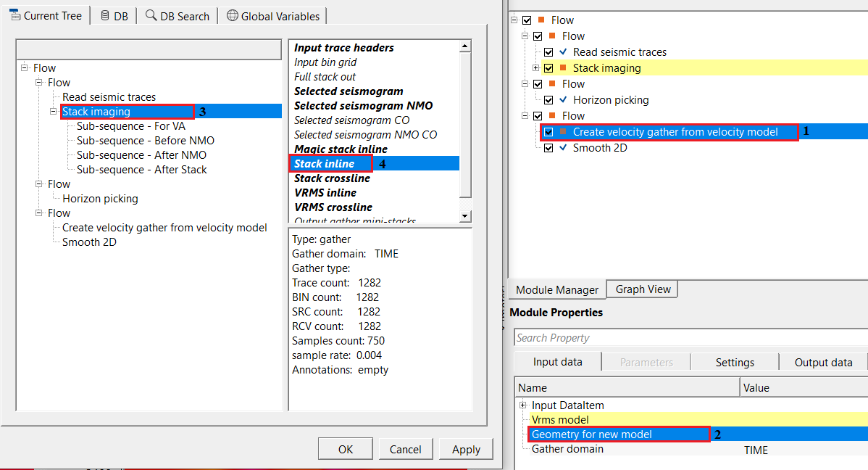The width and height of the screenshot is (868, 470).
Task: Expand the Input DataItem property
Action: (523, 405)
